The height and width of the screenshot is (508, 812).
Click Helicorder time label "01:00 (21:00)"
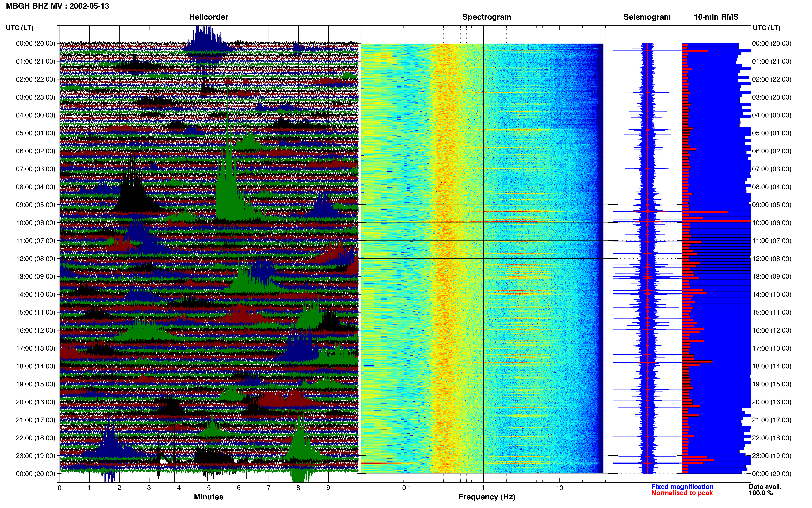[x=36, y=61]
